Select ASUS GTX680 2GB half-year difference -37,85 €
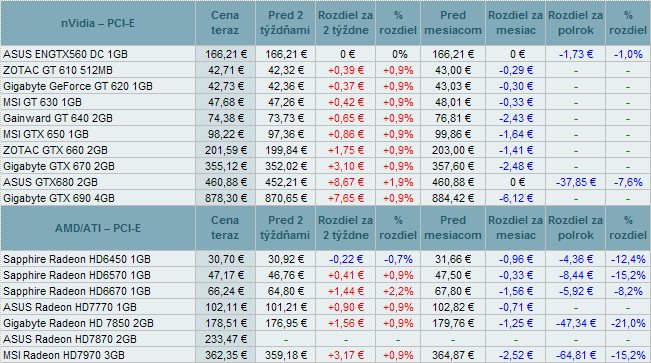Screen dimensions: 651x363 tap(576, 182)
